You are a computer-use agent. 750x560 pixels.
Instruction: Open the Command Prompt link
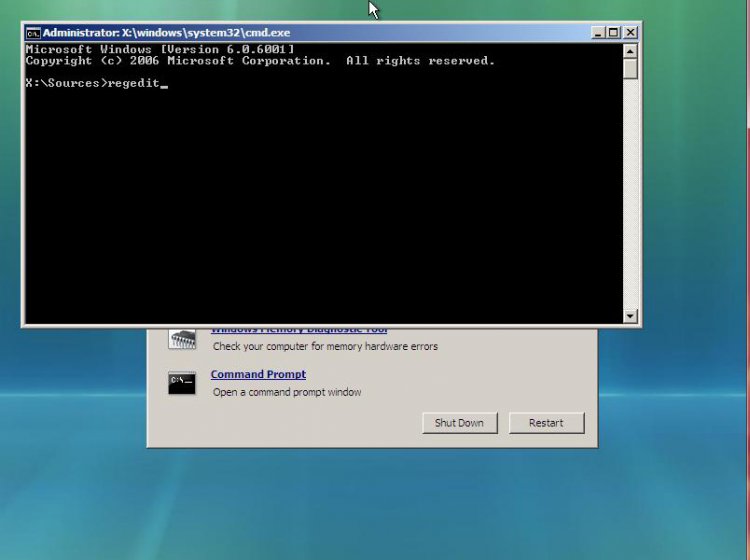point(258,374)
